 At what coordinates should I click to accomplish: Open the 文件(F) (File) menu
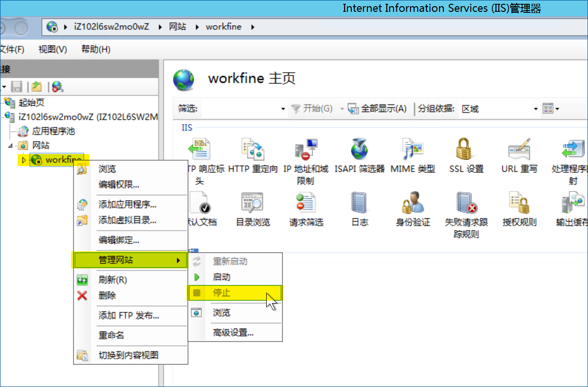click(12, 49)
